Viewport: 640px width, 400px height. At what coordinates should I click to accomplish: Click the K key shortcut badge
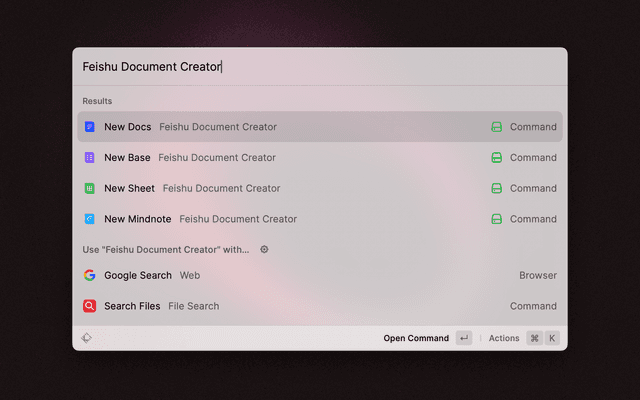pyautogui.click(x=551, y=338)
